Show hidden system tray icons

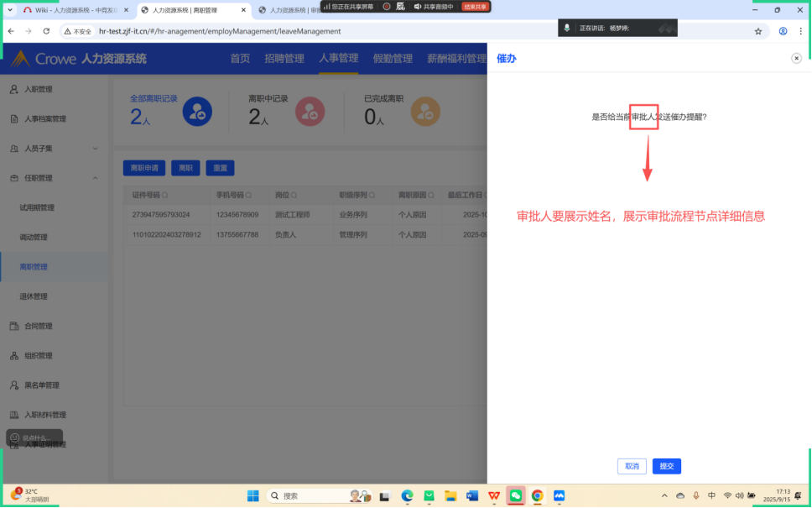pyautogui.click(x=664, y=496)
